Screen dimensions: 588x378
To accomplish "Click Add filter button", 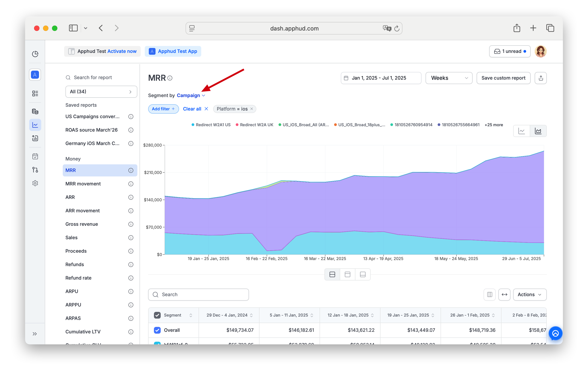I will click(163, 109).
